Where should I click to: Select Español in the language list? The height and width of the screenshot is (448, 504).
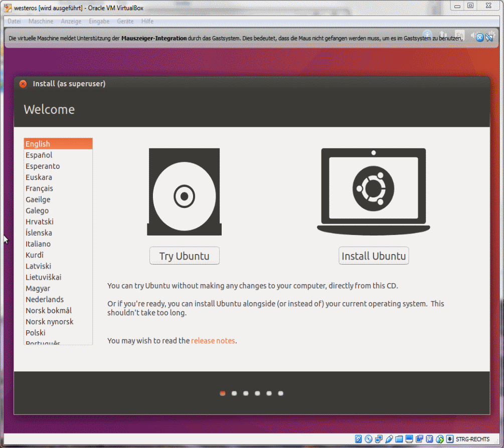point(58,155)
